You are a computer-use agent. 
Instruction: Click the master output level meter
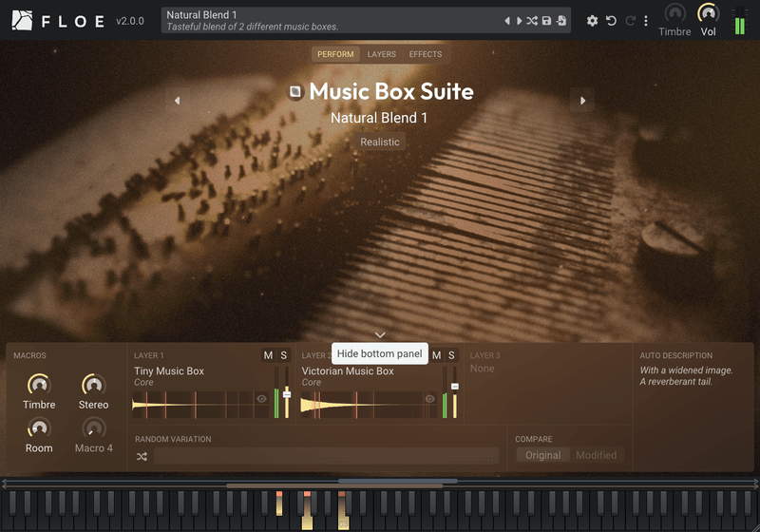740,21
